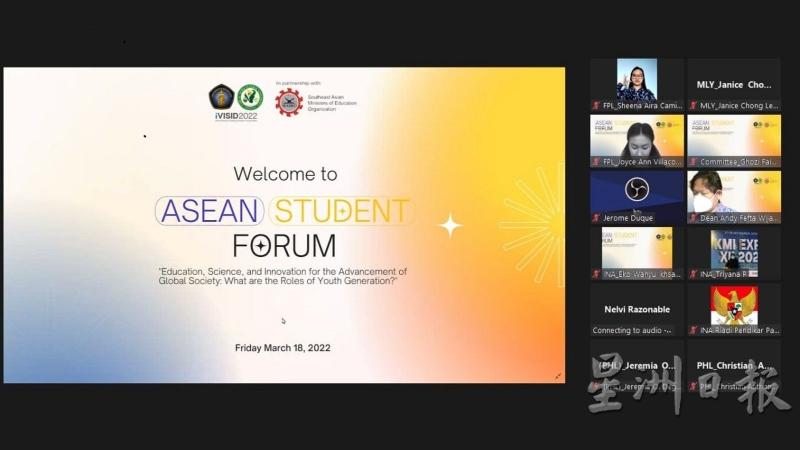Click the muted mic icon beside INA_Triyana R
This screenshot has width=800, height=450.
pos(693,274)
